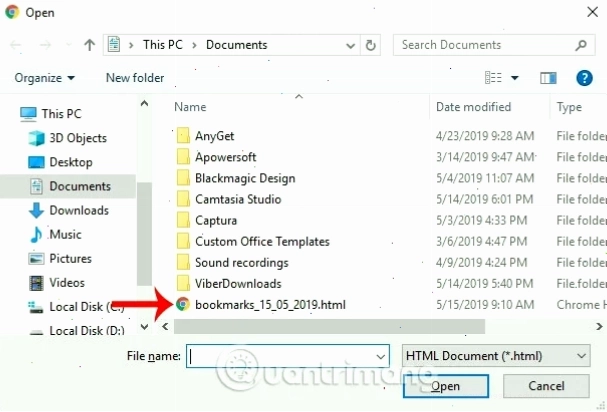Viewport: 607px width, 412px height.
Task: Click sidebar scroll up arrow
Action: tap(144, 103)
